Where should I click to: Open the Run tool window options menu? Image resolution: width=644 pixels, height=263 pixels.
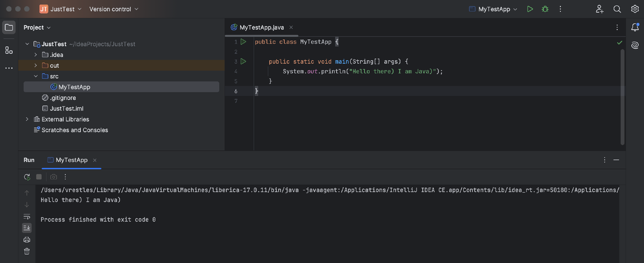(x=605, y=160)
